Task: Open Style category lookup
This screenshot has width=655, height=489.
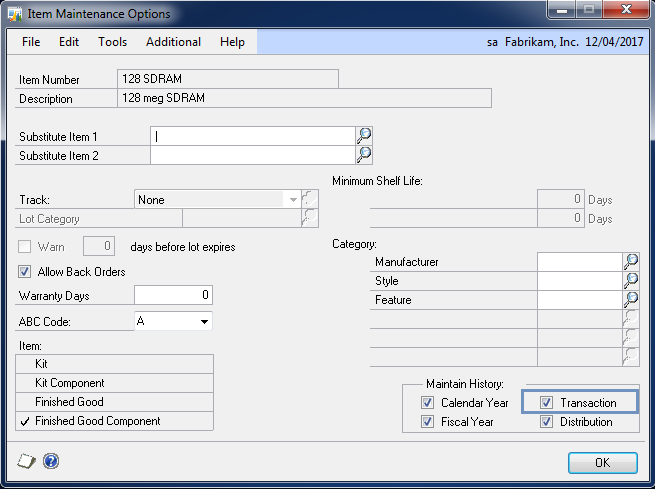Action: [x=631, y=281]
